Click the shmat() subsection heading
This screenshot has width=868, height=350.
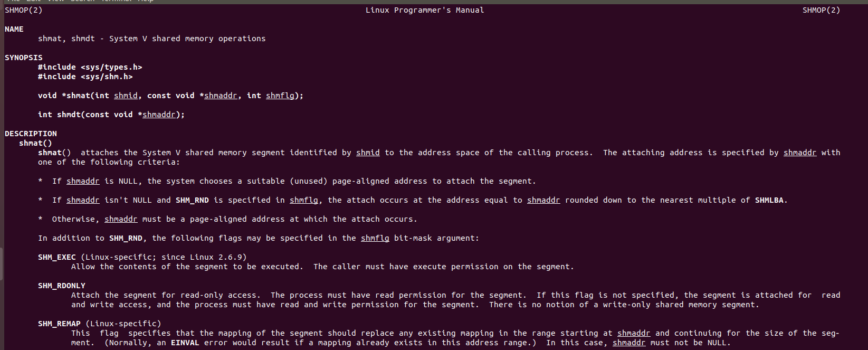[x=35, y=143]
